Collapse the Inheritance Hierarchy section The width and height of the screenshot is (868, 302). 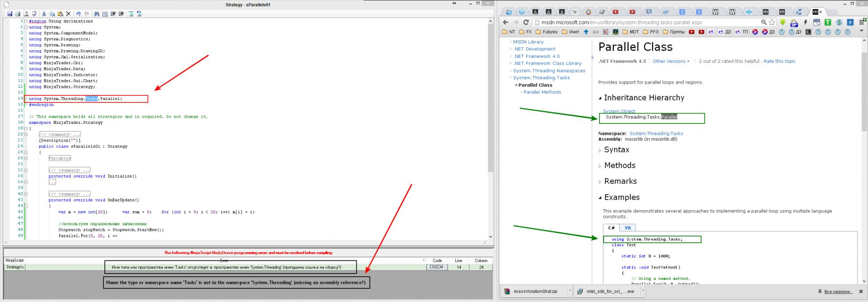[x=600, y=98]
